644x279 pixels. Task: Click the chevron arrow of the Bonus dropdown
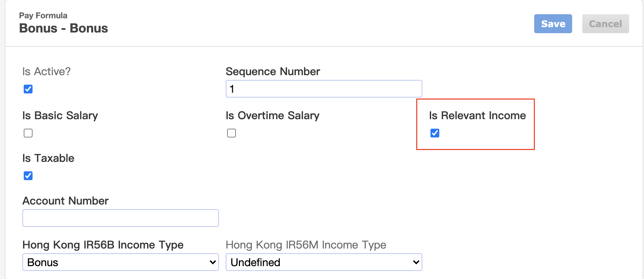click(213, 262)
